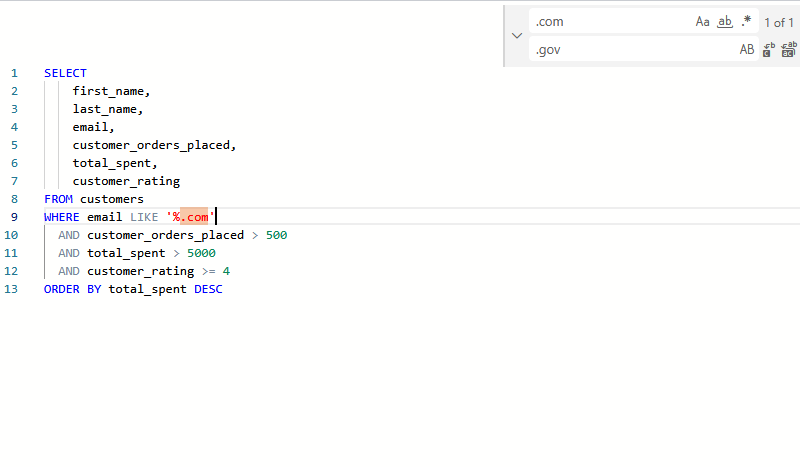The image size is (800, 467).
Task: Click the Replace single match icon
Action: [769, 50]
